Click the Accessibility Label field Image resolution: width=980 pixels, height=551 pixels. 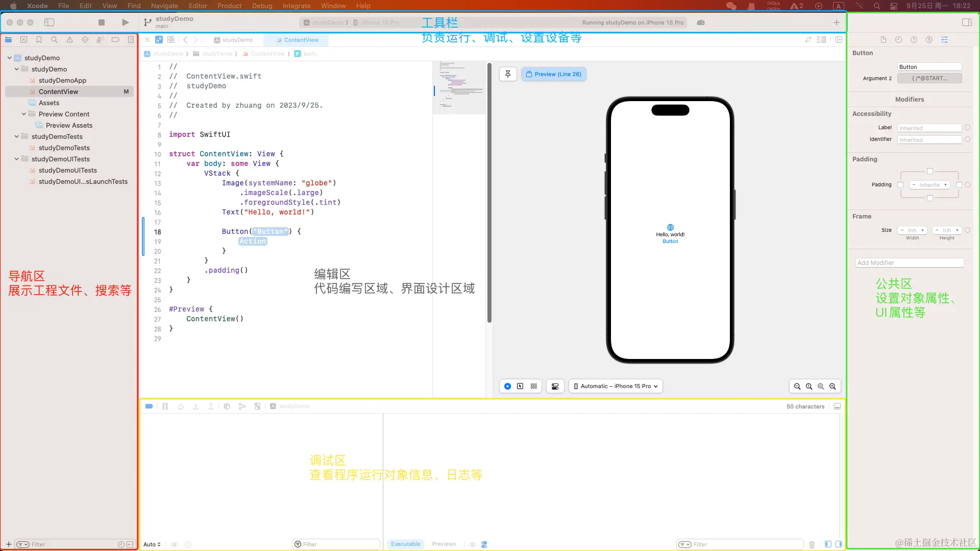click(x=929, y=128)
